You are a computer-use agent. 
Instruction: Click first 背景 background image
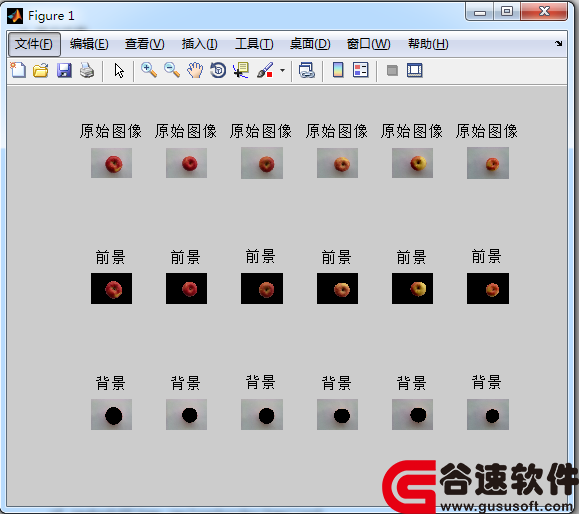click(111, 414)
